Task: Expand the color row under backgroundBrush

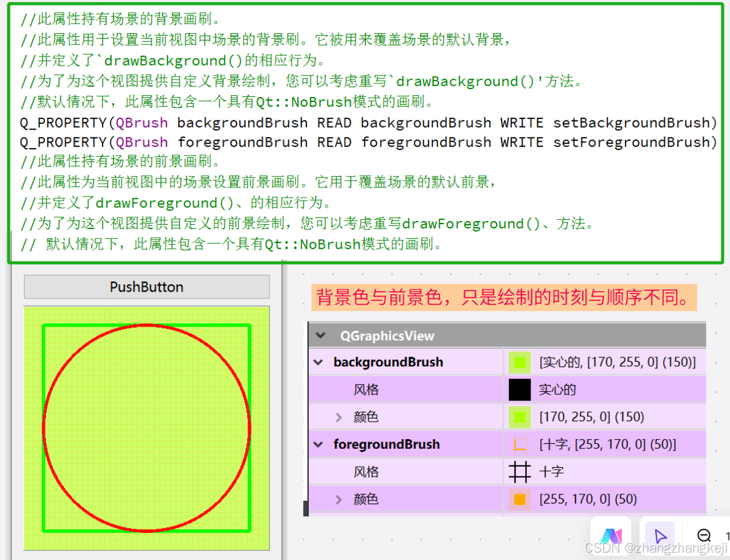Action: click(339, 417)
